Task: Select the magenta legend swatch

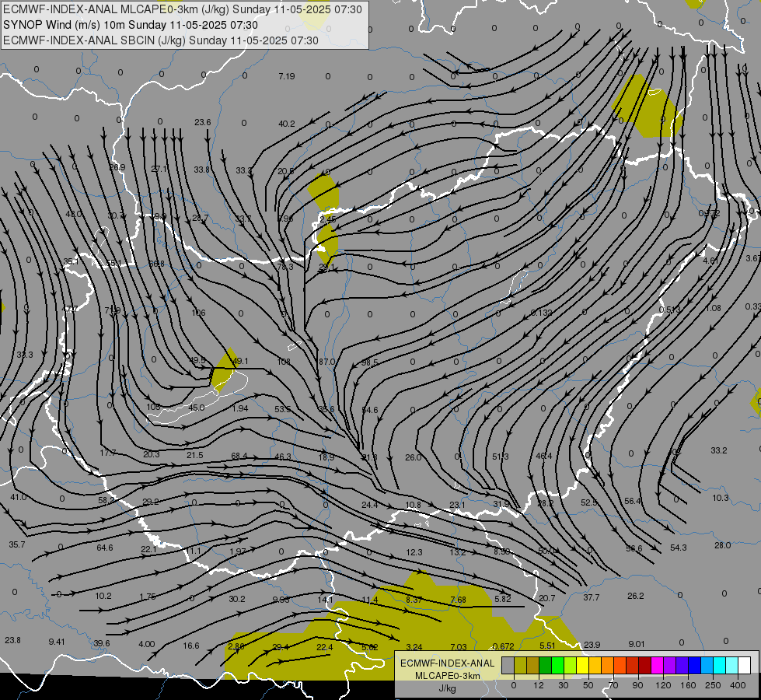Action: [x=657, y=665]
